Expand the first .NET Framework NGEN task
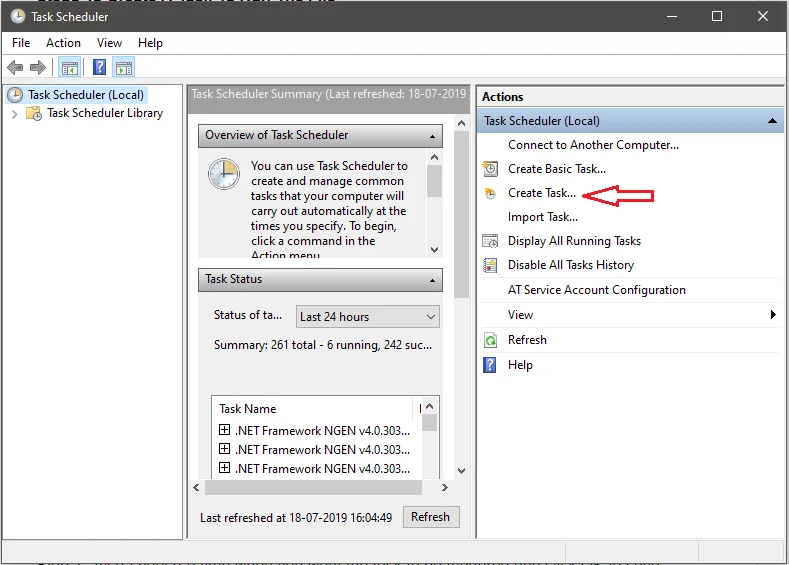Viewport: 789px width, 565px height. 225,430
